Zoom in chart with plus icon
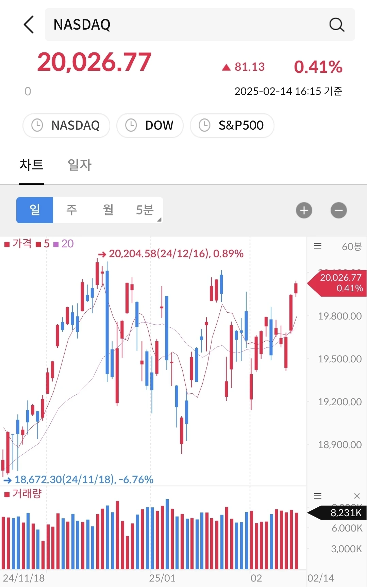 [x=304, y=210]
